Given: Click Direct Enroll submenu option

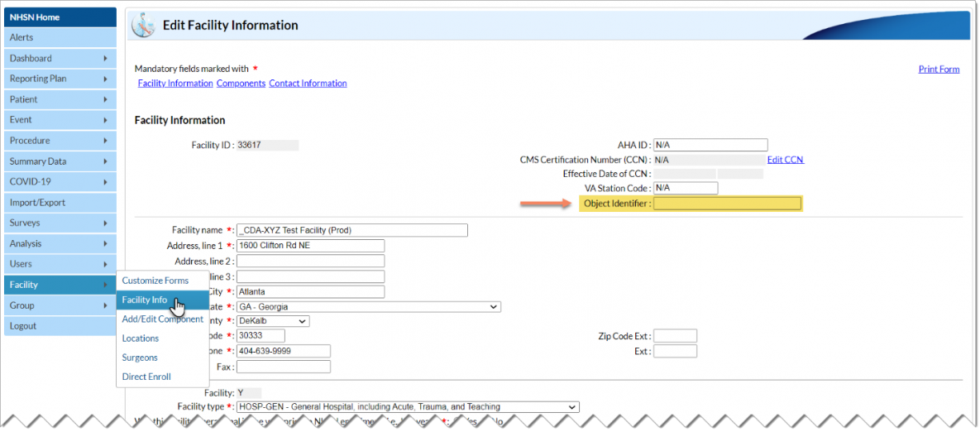Looking at the screenshot, I should pyautogui.click(x=146, y=377).
